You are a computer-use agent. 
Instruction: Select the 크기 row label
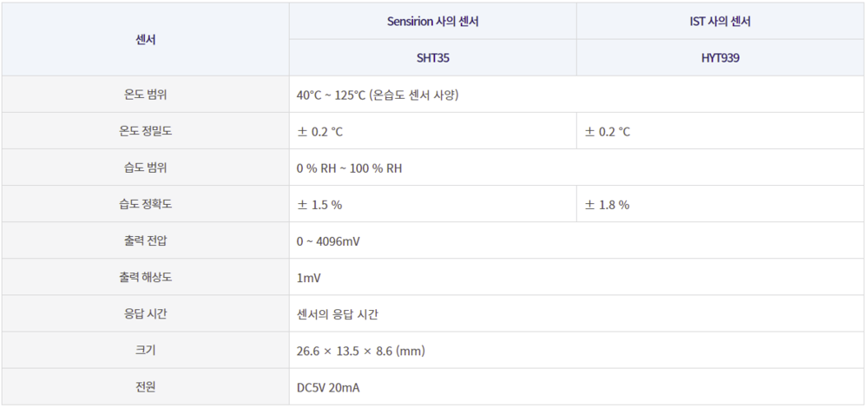click(x=145, y=351)
